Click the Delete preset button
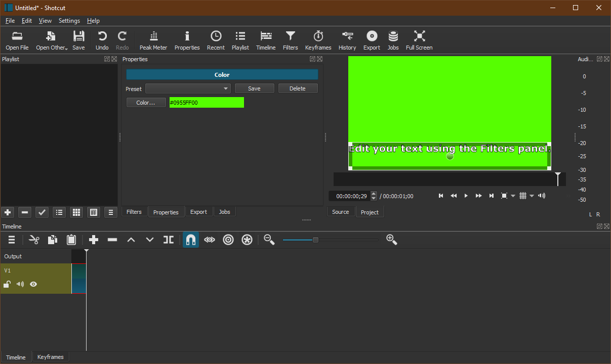Viewport: 611px width, 364px height. [298, 88]
